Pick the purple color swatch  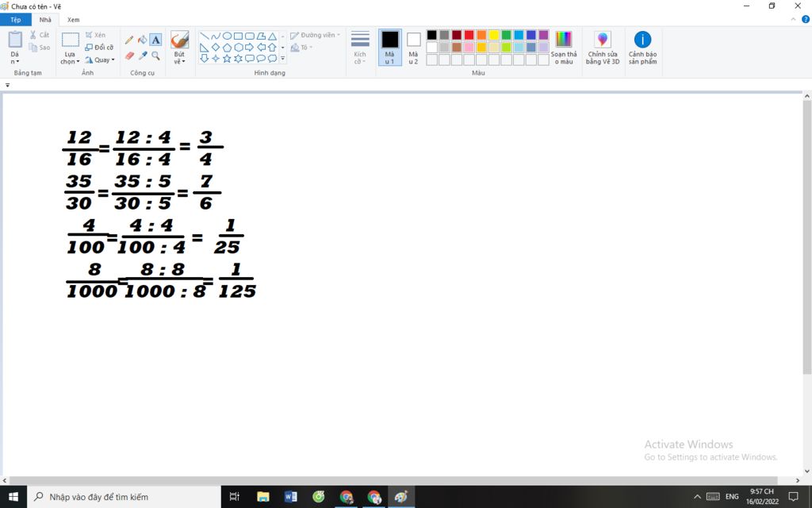pos(544,35)
